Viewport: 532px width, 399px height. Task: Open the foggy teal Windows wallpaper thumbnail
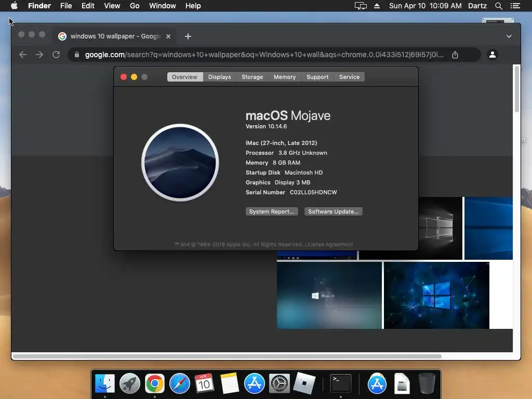329,295
